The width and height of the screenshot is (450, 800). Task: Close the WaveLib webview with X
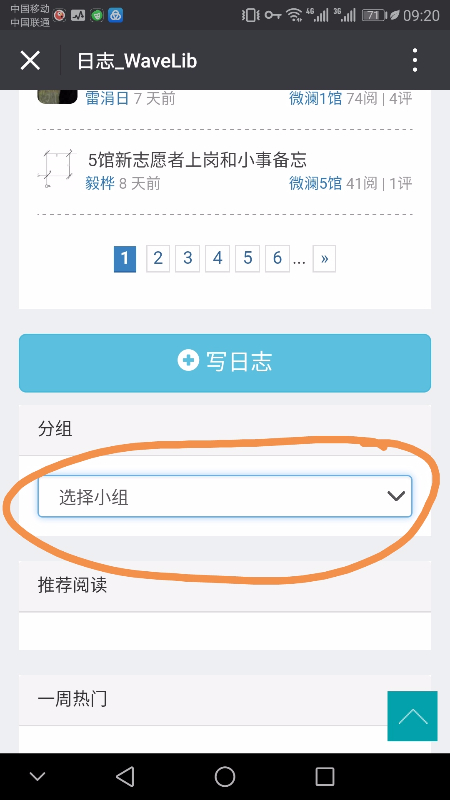click(30, 61)
